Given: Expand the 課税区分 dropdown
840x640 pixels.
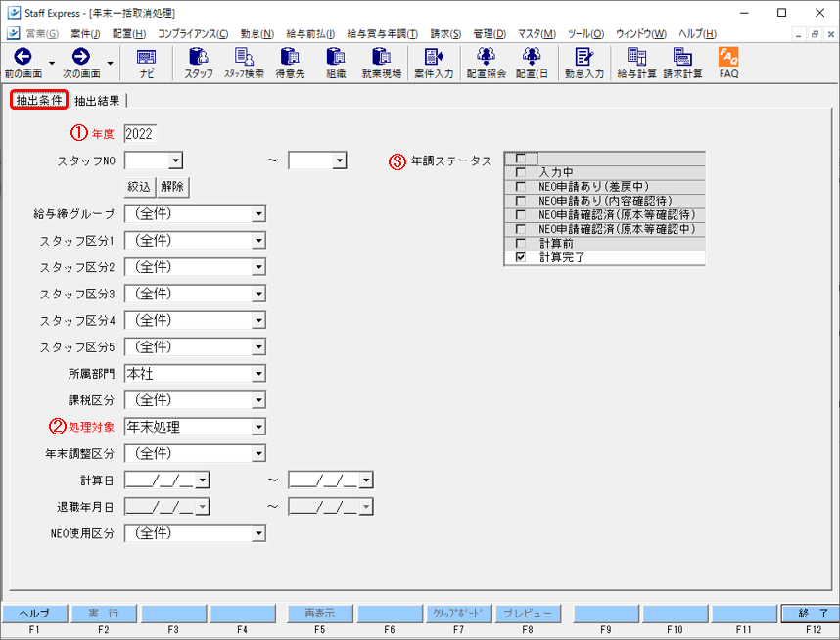Looking at the screenshot, I should 258,400.
